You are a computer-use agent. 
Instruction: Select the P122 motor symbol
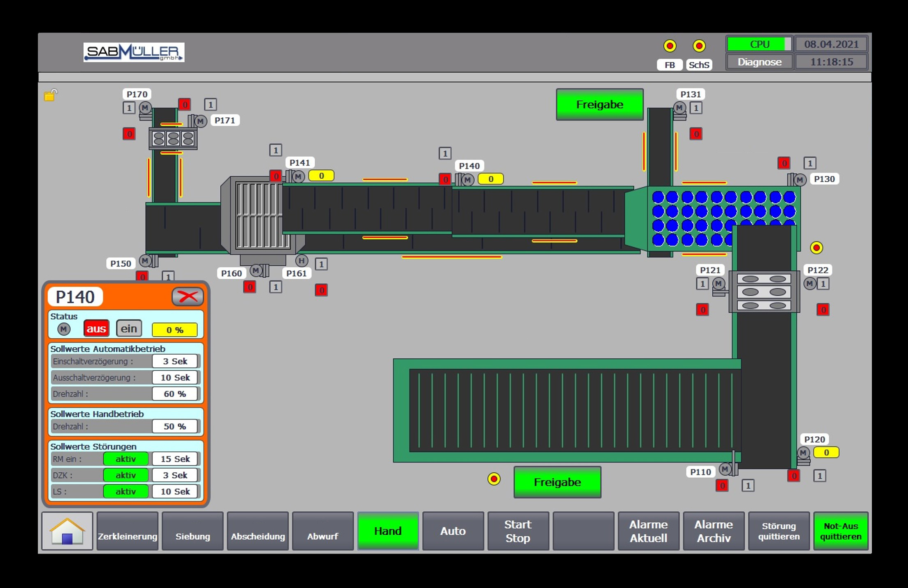click(810, 283)
